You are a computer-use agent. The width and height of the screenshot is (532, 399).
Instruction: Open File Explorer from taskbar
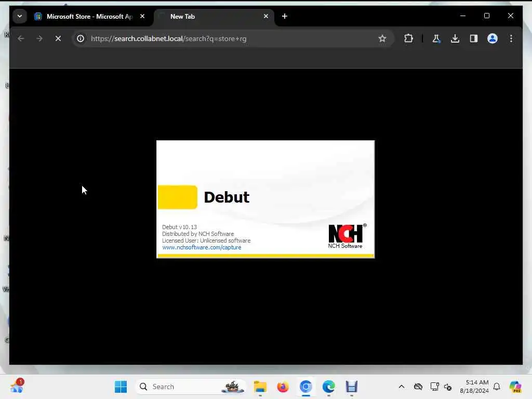(260, 387)
